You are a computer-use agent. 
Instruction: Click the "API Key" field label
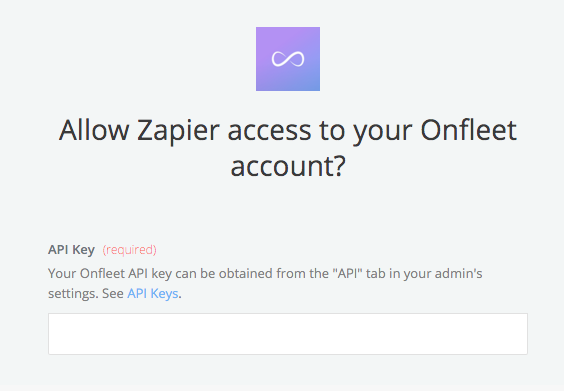tap(72, 249)
